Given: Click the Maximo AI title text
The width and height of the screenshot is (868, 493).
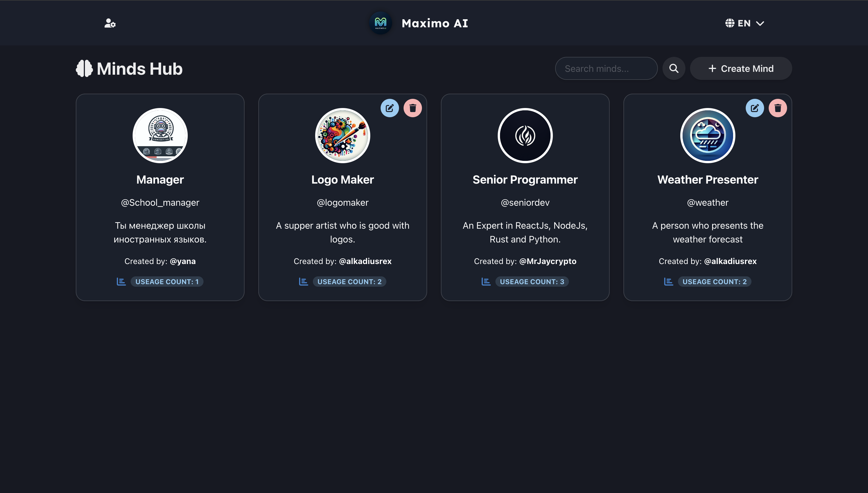Looking at the screenshot, I should pos(435,23).
